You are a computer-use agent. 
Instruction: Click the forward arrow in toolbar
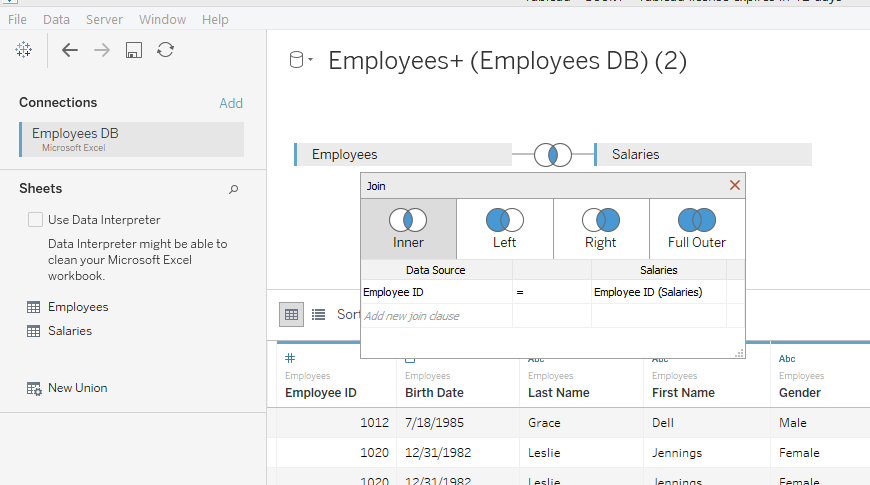click(102, 50)
